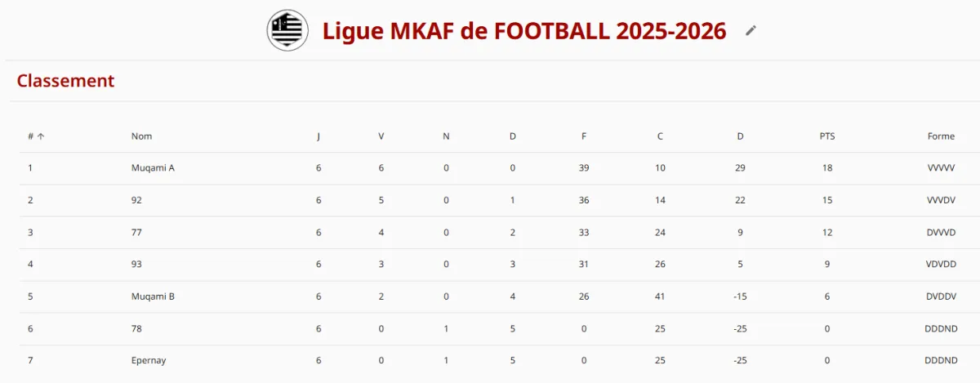Click the C goals-against column header
This screenshot has width=980, height=383.
[660, 136]
